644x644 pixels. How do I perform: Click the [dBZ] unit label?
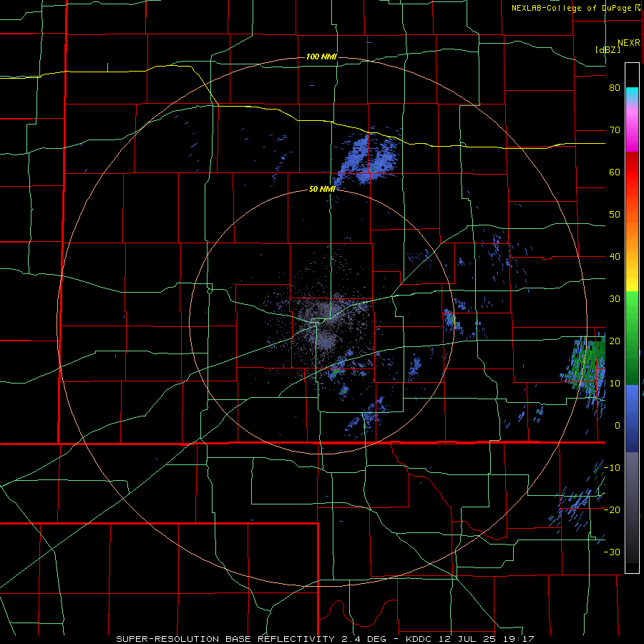click(x=608, y=49)
